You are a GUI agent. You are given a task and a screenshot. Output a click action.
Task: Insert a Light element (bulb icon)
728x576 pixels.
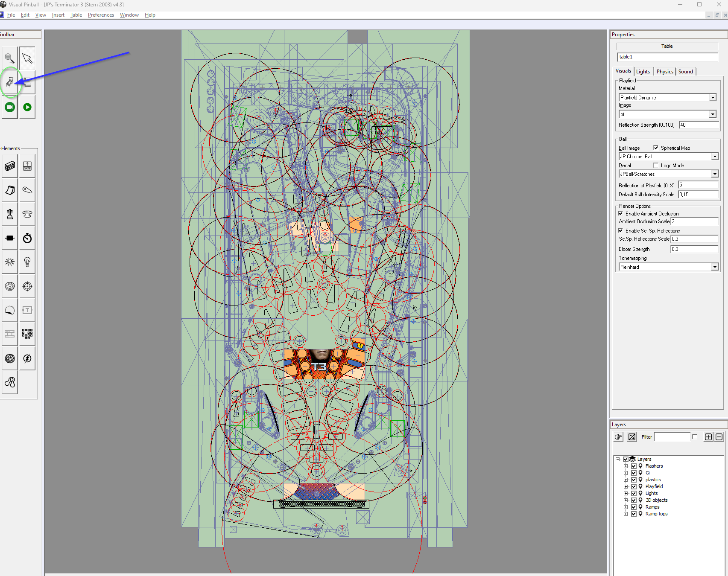pos(27,262)
